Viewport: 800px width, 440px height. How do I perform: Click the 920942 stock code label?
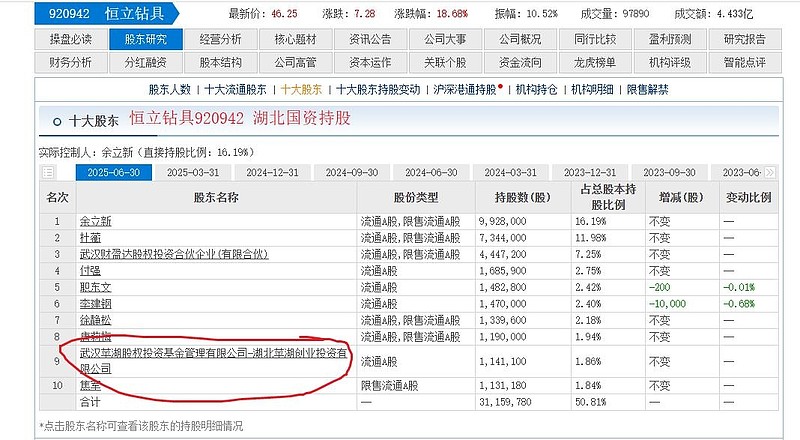[69, 14]
